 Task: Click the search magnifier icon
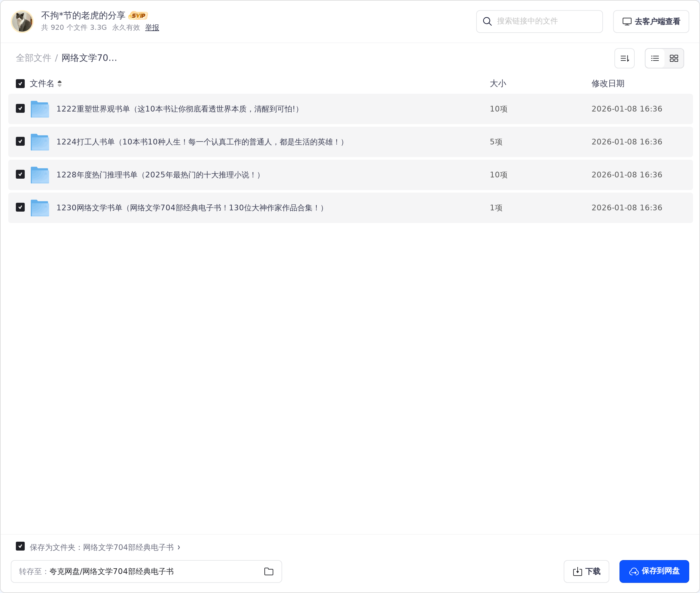[487, 22]
